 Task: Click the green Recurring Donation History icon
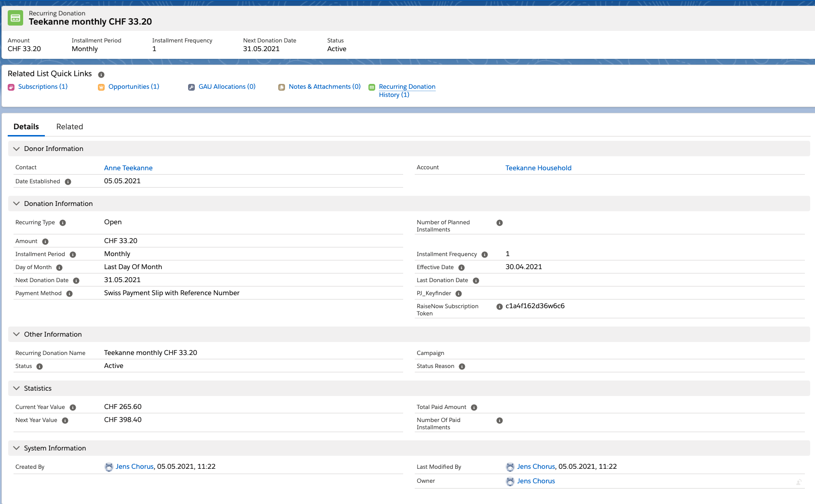[372, 87]
